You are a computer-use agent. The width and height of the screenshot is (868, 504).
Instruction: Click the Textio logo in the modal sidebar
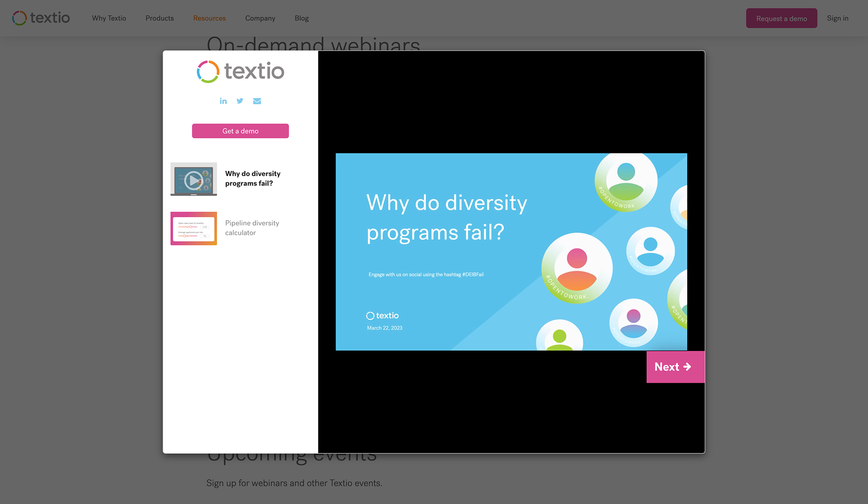241,71
